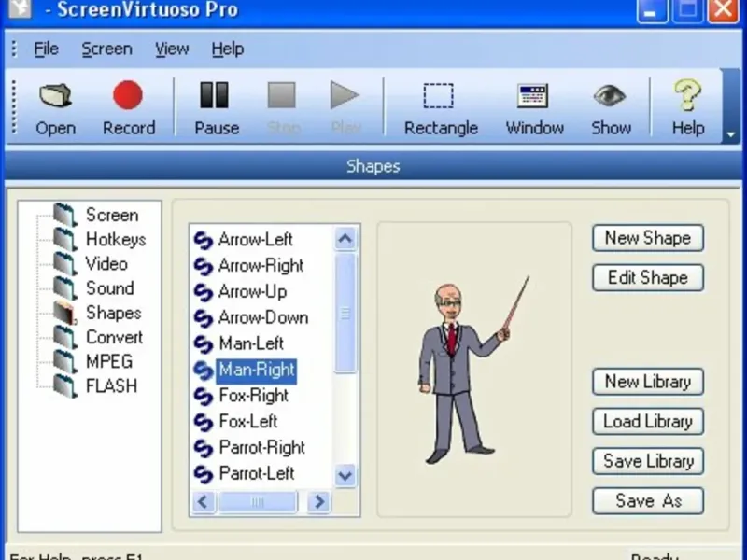747x560 pixels.
Task: Choose the Arrow-Right shape
Action: coord(261,266)
